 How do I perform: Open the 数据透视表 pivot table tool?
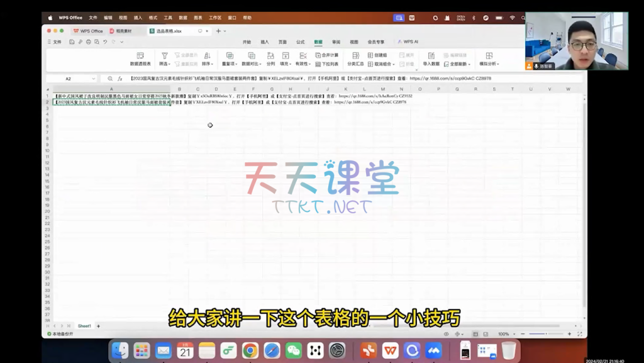click(x=140, y=59)
